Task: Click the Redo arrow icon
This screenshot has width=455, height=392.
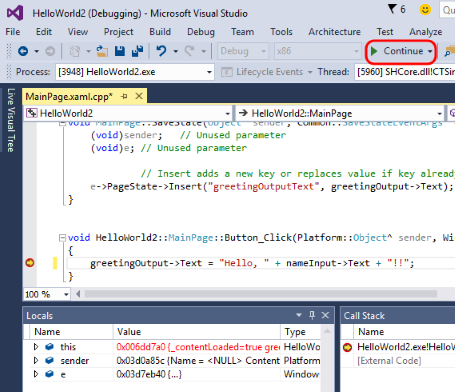Action: [190, 51]
